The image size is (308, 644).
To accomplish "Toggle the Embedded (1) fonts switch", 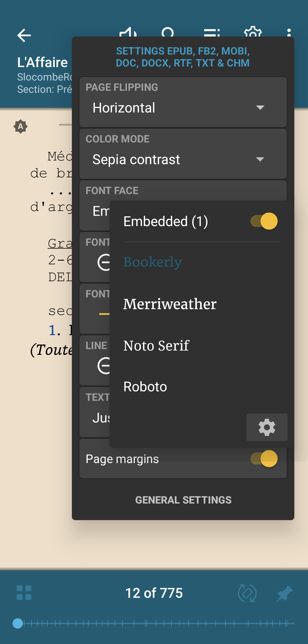I will 264,221.
